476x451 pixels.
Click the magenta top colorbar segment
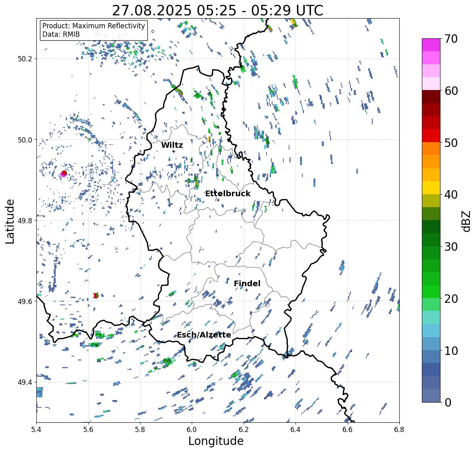click(x=431, y=45)
